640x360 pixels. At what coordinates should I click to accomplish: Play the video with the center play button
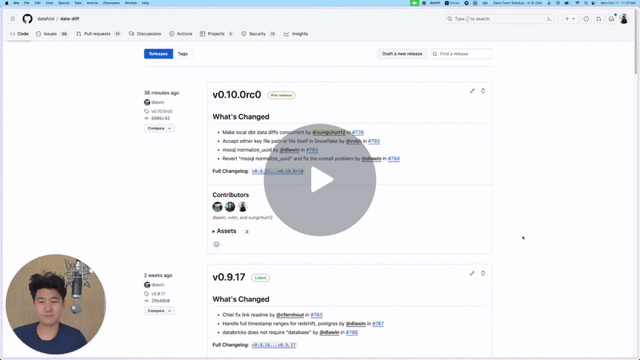(x=320, y=180)
